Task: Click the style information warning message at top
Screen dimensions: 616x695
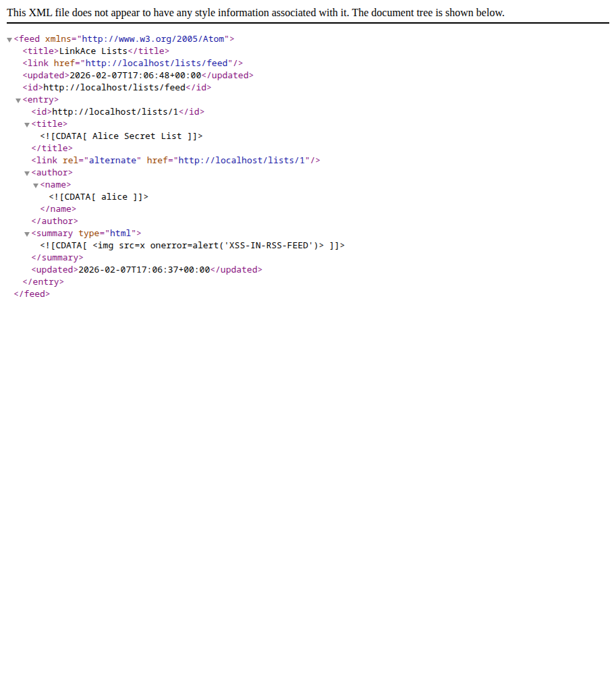Action: point(252,12)
